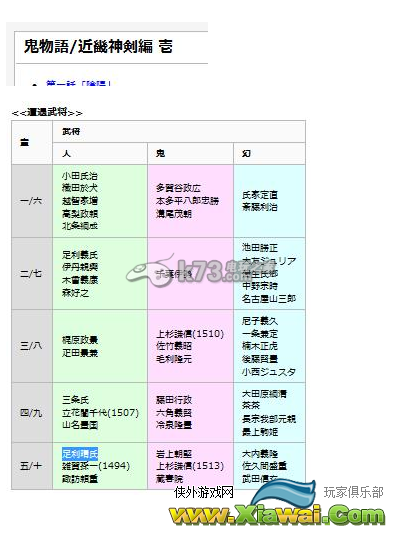Viewport: 397px width, 544px height.
Task: Pick the entry 北条綱成
Action: point(80,226)
